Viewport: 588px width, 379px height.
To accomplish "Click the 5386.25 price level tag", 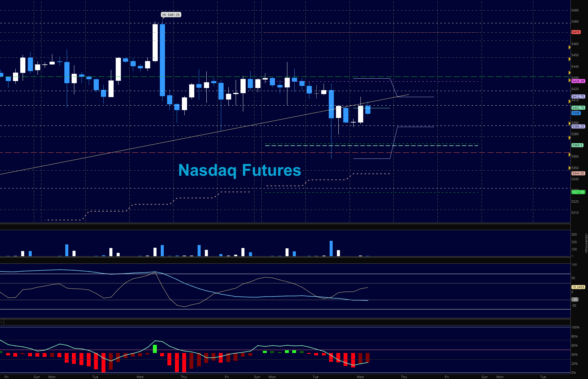I will coord(578,126).
